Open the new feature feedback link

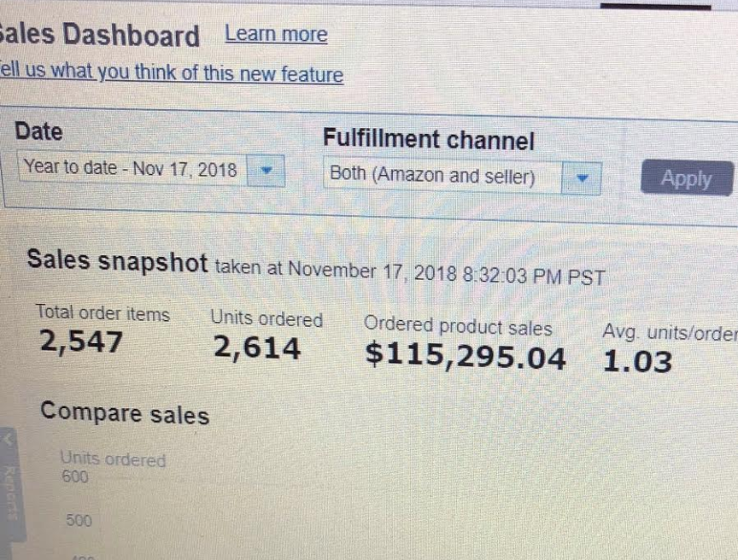[172, 73]
